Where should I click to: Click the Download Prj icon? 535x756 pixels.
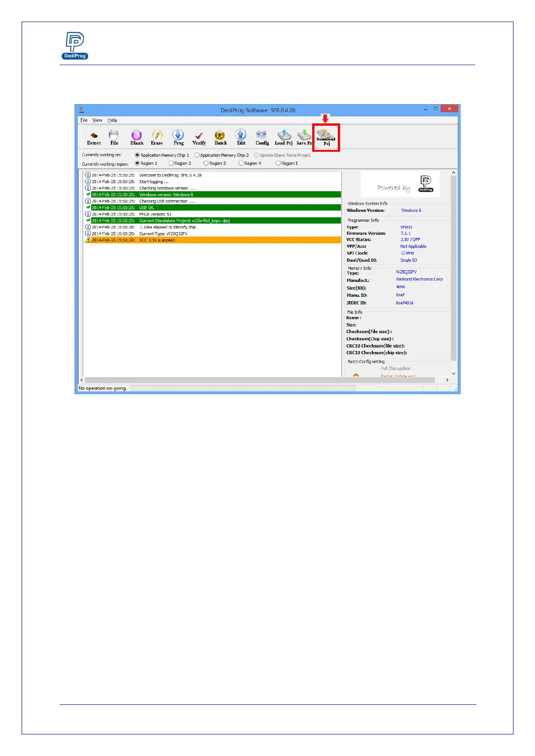tap(326, 137)
